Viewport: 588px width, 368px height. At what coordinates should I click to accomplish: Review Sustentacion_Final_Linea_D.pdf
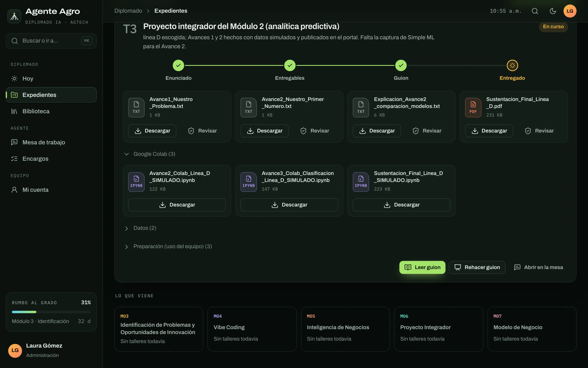coord(539,131)
